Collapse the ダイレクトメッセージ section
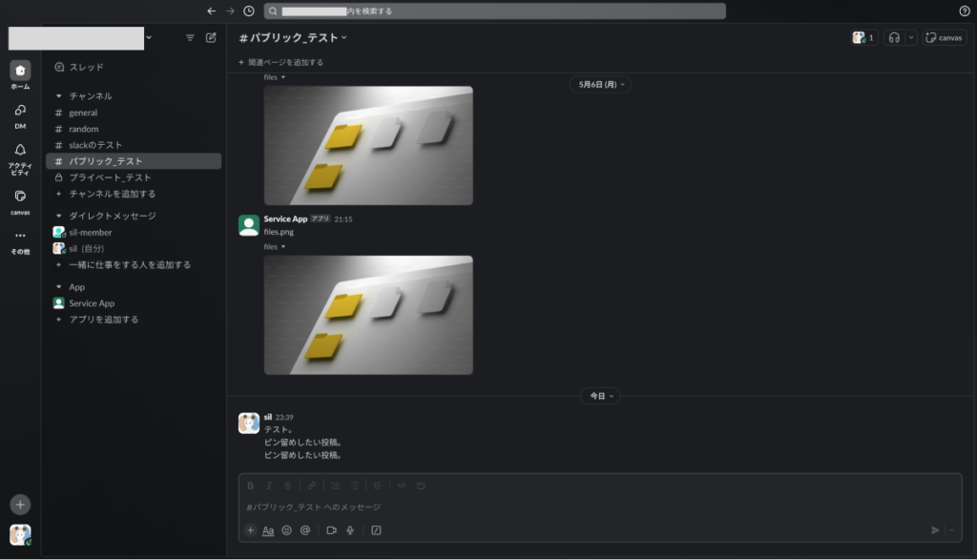Screen dimensions: 977x560 pos(58,217)
